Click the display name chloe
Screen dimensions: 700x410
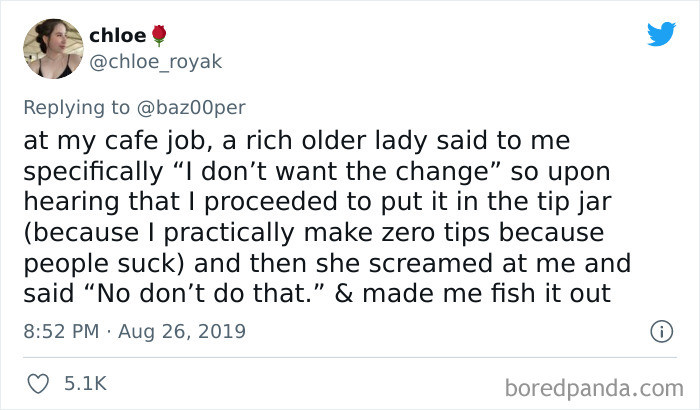[x=116, y=36]
